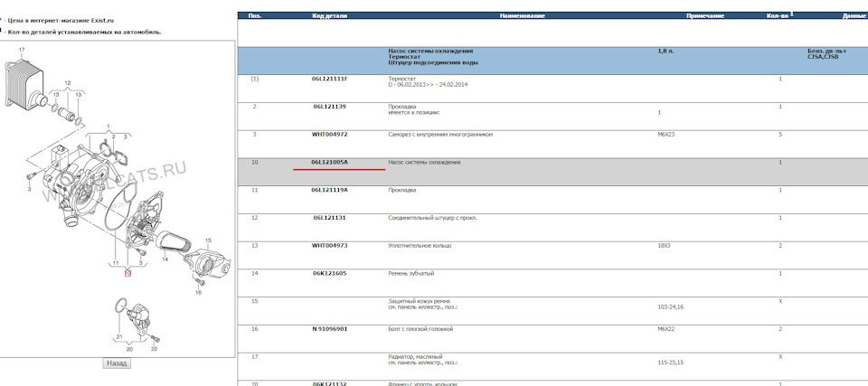Click callout number 20 in the diagram

[x=129, y=348]
